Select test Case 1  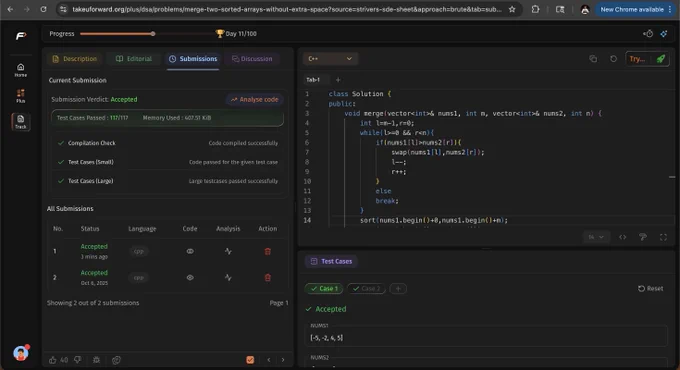tap(324, 288)
